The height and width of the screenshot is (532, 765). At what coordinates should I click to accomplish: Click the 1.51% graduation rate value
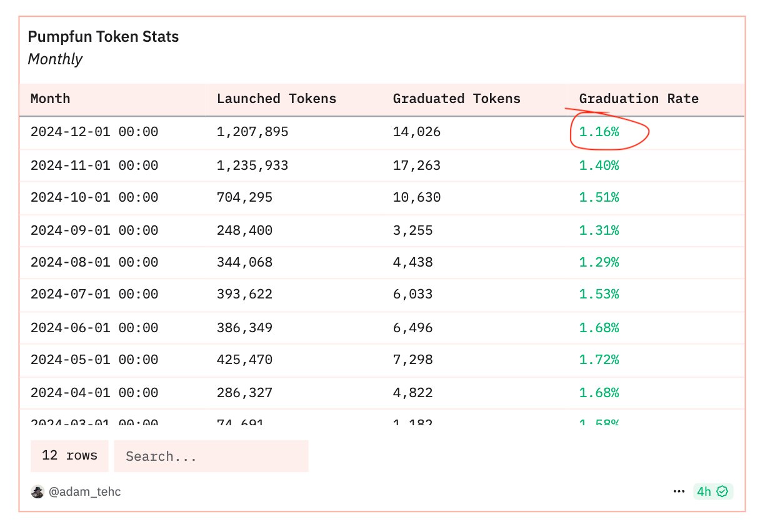(599, 198)
